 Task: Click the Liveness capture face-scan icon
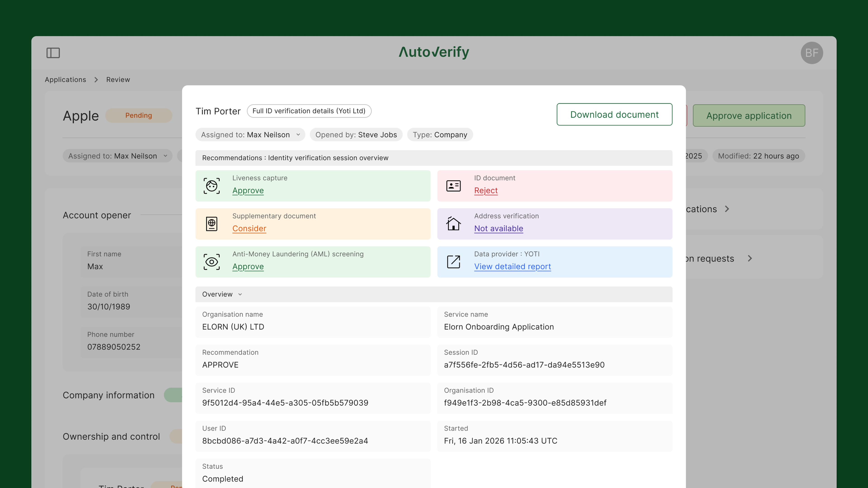pos(212,186)
